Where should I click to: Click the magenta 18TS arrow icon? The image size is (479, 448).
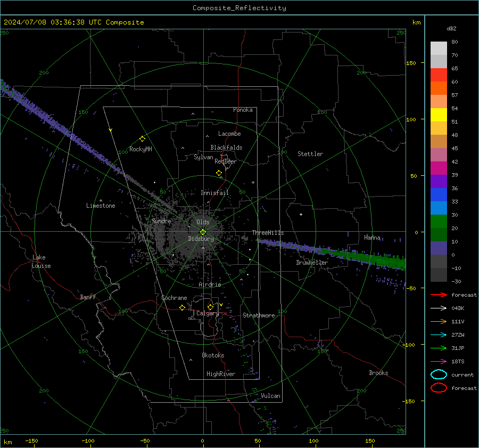439,362
